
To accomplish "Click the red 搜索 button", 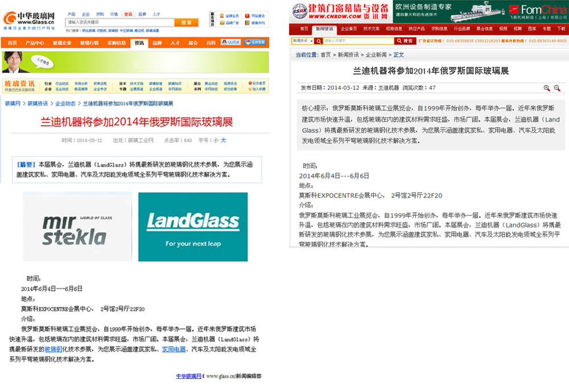I will [405, 41].
